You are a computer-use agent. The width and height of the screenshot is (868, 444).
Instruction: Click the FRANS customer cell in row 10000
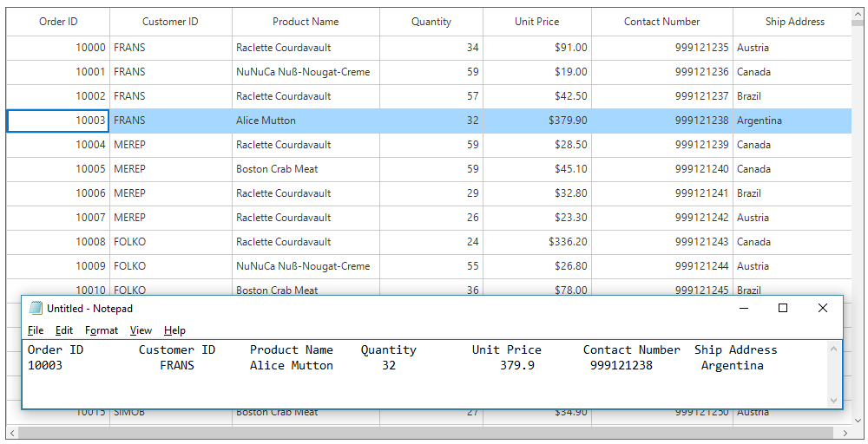click(x=170, y=48)
